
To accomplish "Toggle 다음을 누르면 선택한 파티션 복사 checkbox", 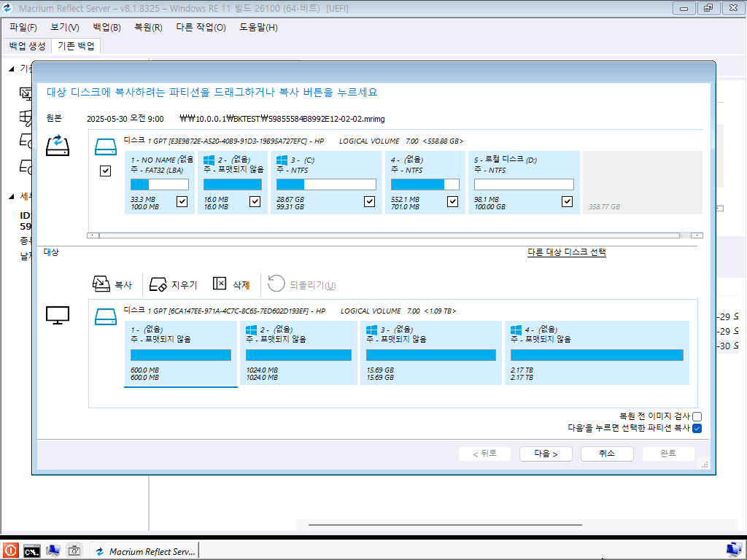I will [x=697, y=428].
